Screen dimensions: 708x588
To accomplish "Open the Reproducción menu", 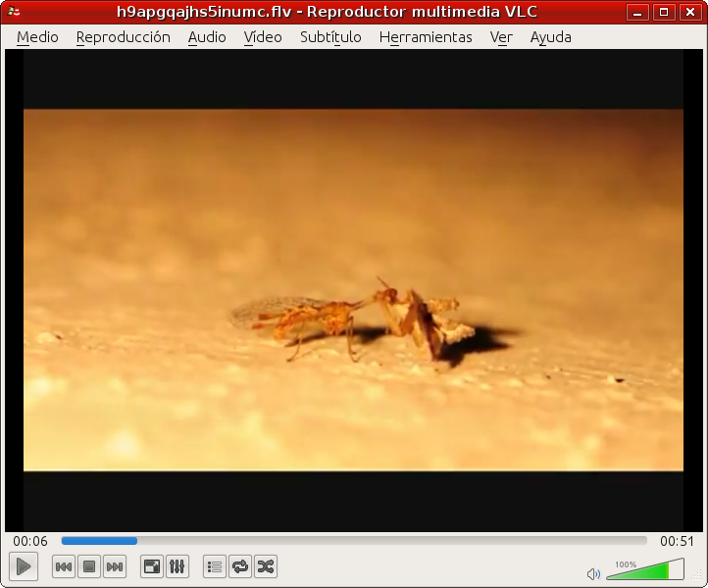I will click(x=123, y=37).
